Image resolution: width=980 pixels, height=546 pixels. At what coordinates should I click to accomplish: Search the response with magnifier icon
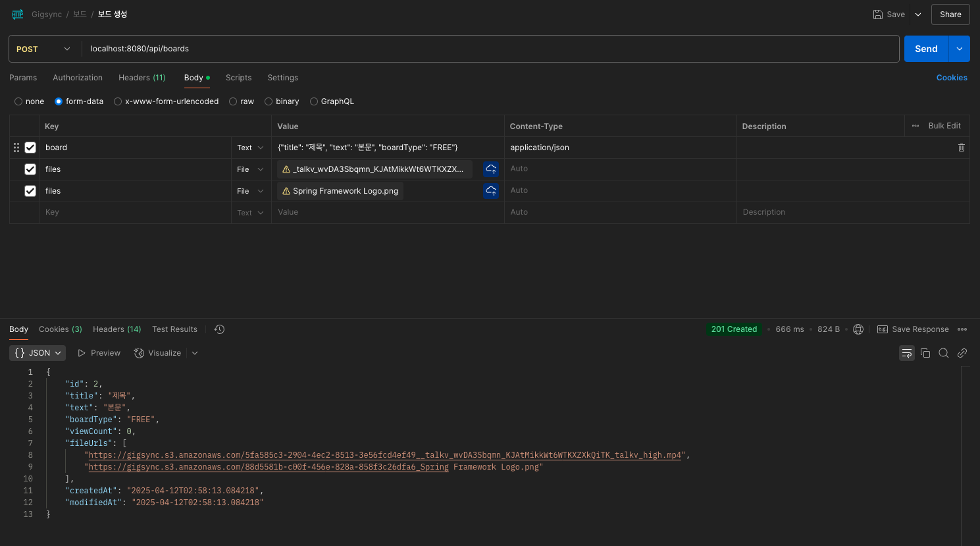(944, 353)
